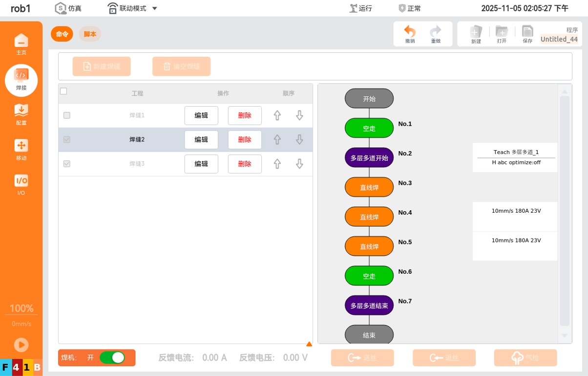This screenshot has height=376, width=588.
Task: Click 编辑 button for 焊缝3
Action: 201,164
